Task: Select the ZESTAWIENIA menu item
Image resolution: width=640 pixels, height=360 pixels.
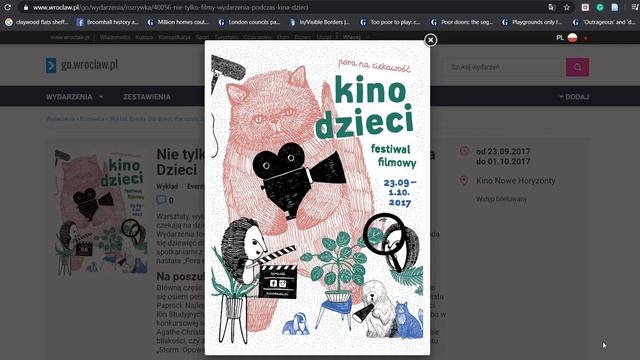Action: pyautogui.click(x=147, y=97)
